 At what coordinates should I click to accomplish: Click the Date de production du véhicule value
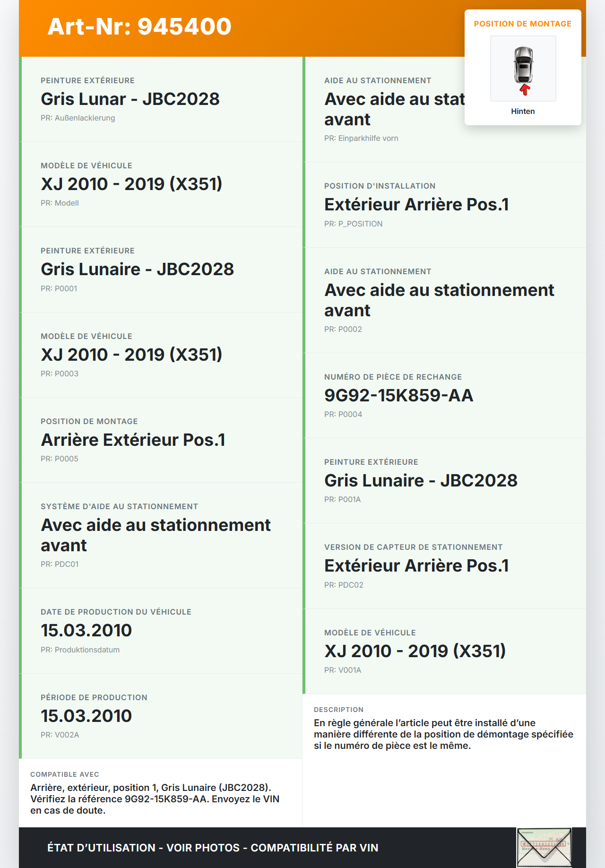tap(86, 630)
